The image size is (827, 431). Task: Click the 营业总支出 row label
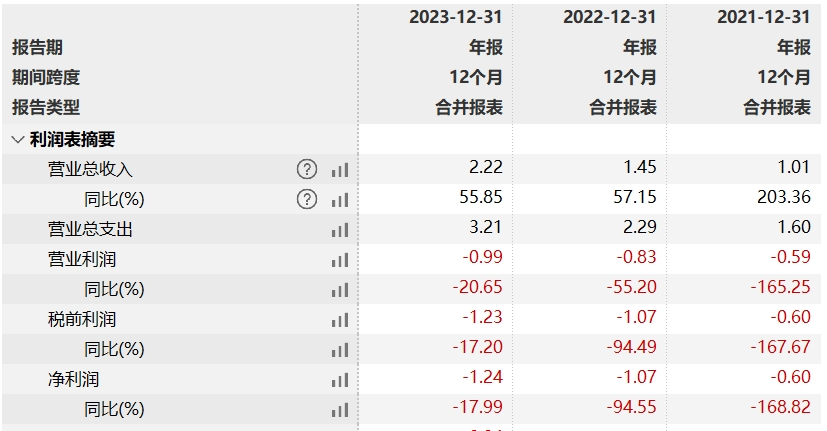(90, 230)
